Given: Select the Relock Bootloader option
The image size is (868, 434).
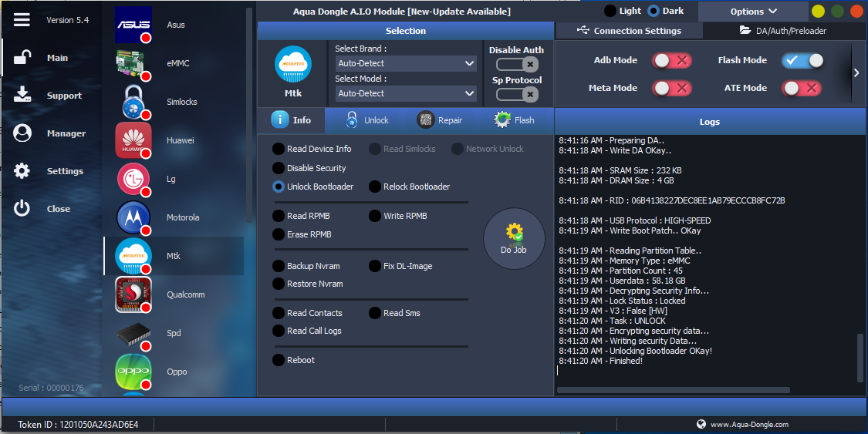Looking at the screenshot, I should (x=410, y=187).
